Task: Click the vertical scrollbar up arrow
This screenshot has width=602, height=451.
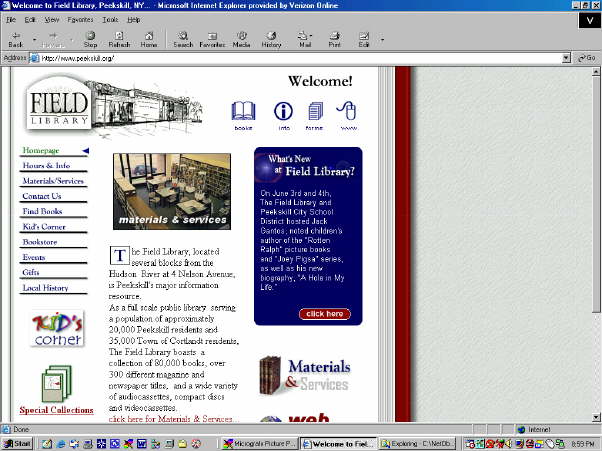Action: [596, 71]
